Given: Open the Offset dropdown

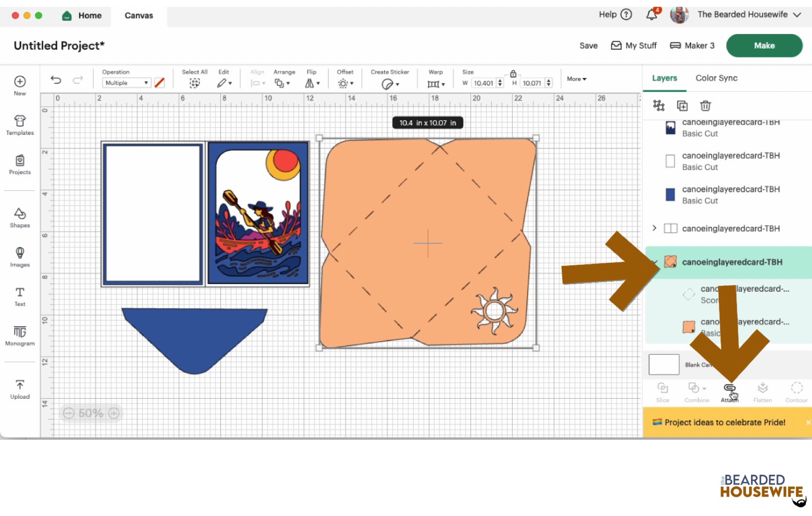Looking at the screenshot, I should [346, 83].
